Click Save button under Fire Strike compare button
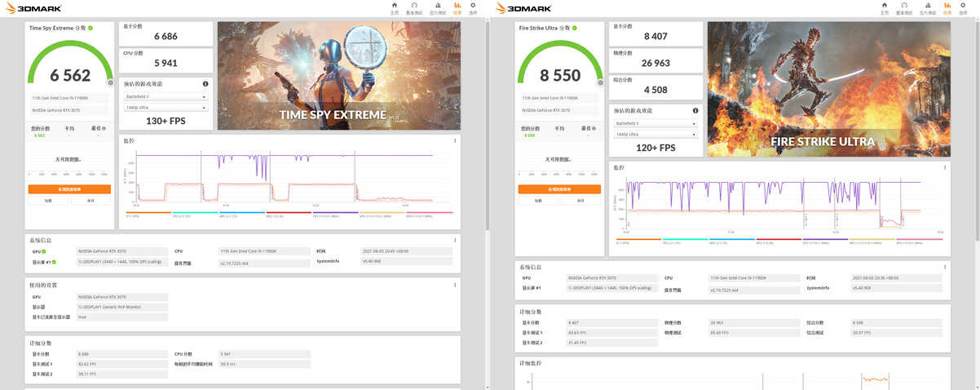 [x=580, y=200]
